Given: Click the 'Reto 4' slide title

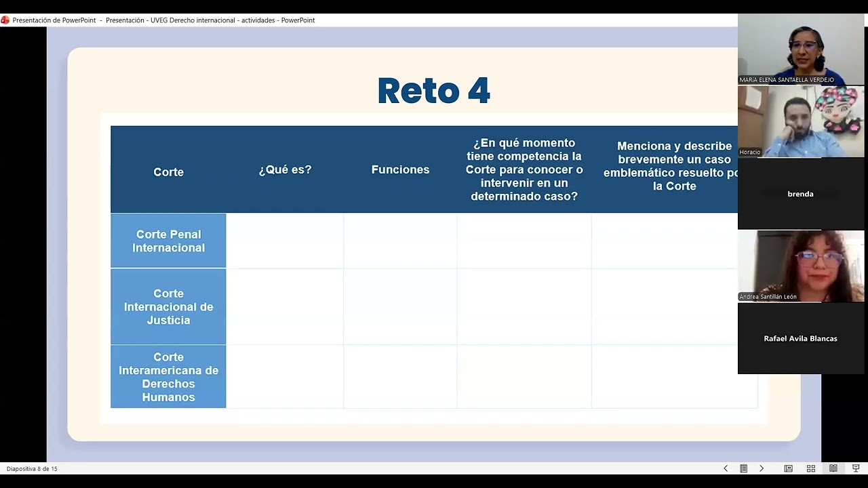Looking at the screenshot, I should click(434, 91).
